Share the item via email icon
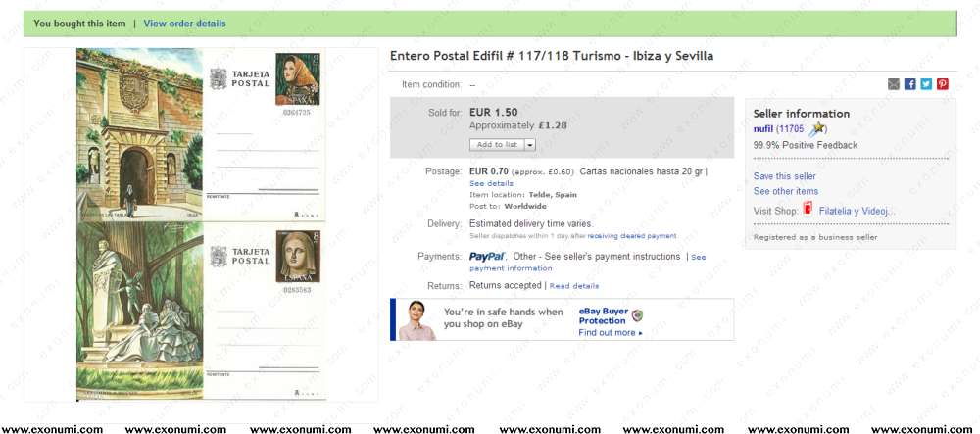This screenshot has height=434, width=980. click(x=894, y=83)
